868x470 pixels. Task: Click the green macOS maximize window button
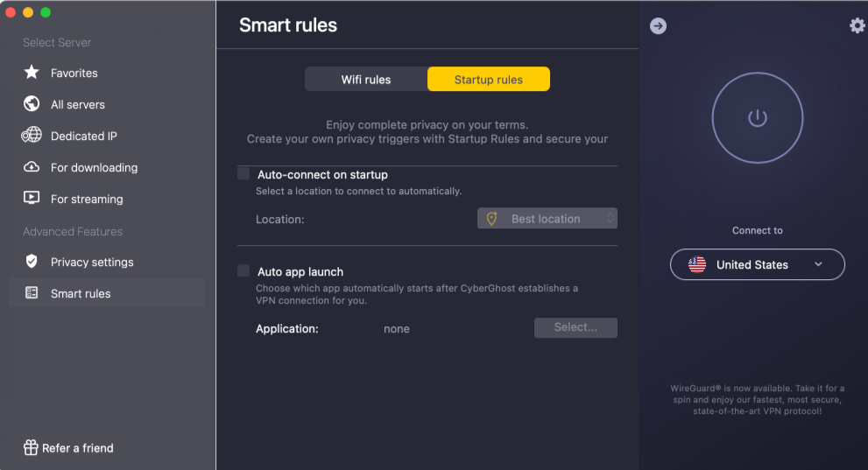click(x=46, y=12)
